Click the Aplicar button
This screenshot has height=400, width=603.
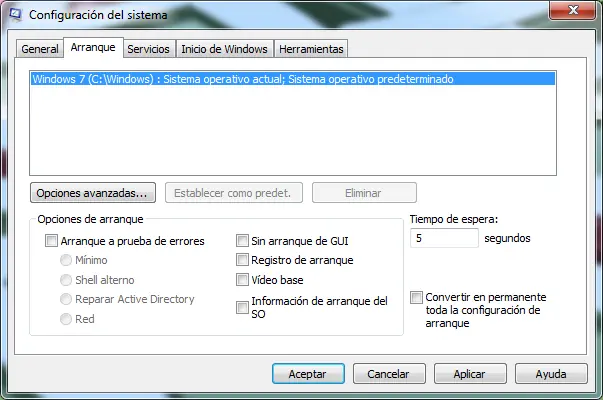pos(470,374)
